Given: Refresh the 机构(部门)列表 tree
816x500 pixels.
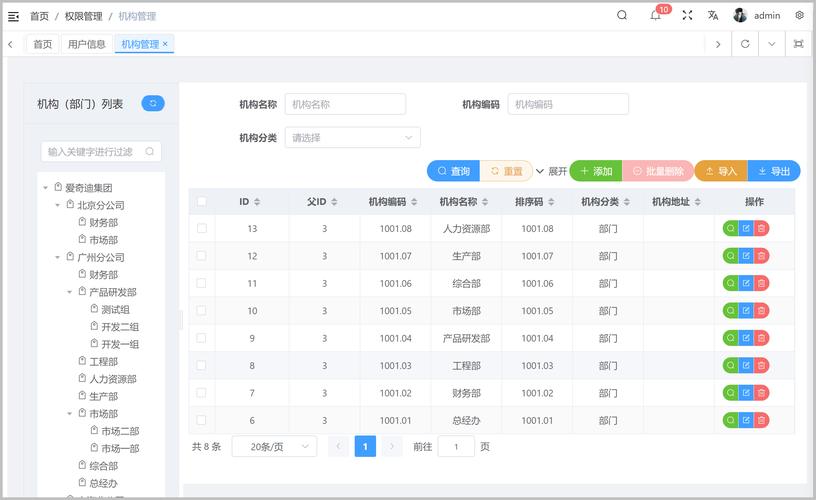Looking at the screenshot, I should point(153,104).
